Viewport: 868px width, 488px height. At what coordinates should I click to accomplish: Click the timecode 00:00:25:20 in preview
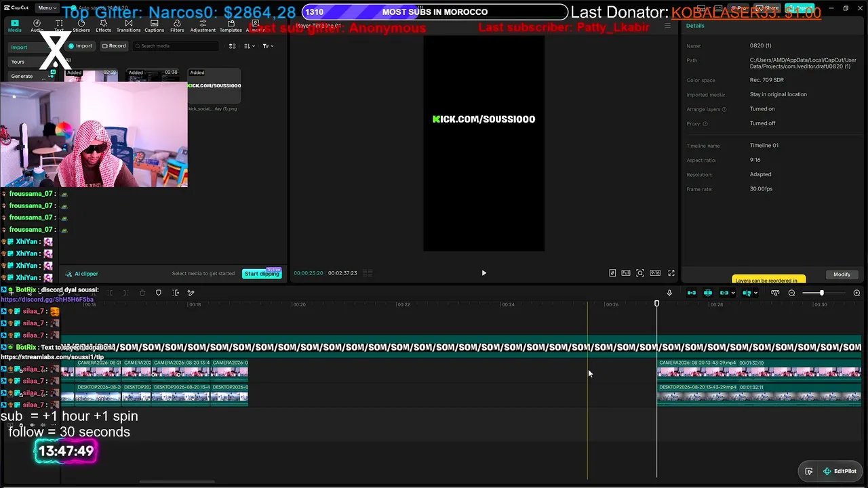click(x=309, y=273)
